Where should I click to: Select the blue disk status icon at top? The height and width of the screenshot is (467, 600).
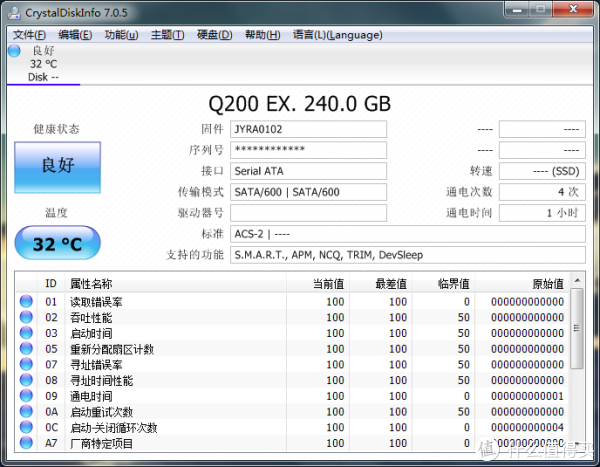(14, 51)
